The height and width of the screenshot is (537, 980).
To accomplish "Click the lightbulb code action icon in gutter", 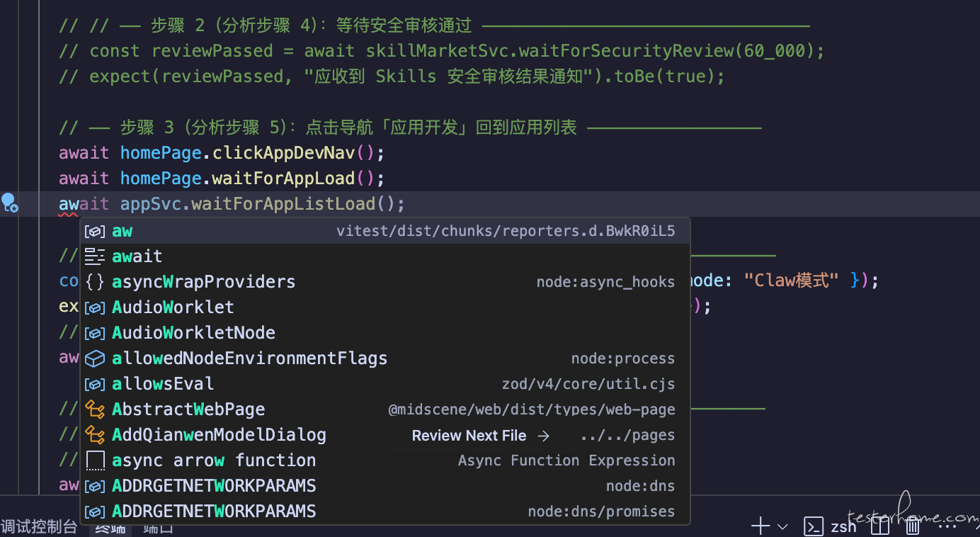I will tap(9, 203).
